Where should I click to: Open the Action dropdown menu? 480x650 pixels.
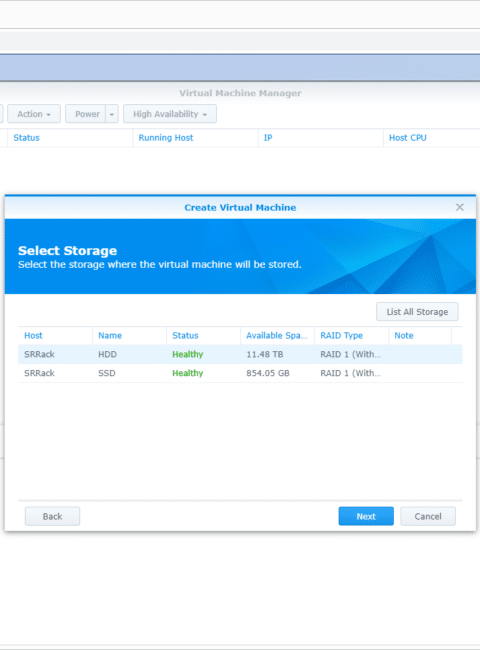point(34,114)
